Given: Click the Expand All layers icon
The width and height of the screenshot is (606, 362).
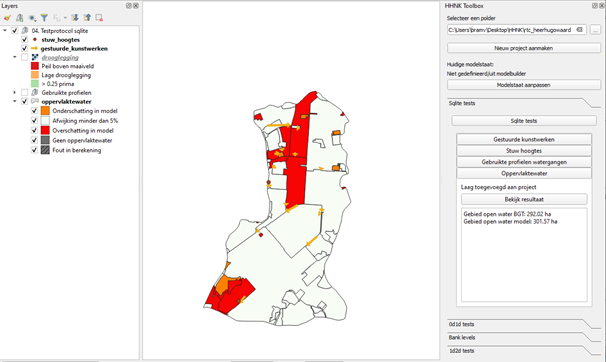Looking at the screenshot, I should 75,18.
